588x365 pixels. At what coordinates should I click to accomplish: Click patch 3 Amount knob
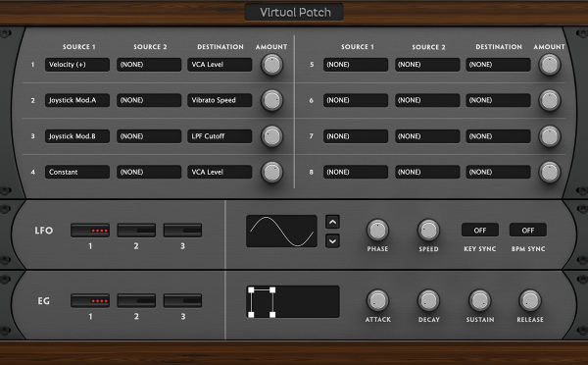click(x=271, y=136)
